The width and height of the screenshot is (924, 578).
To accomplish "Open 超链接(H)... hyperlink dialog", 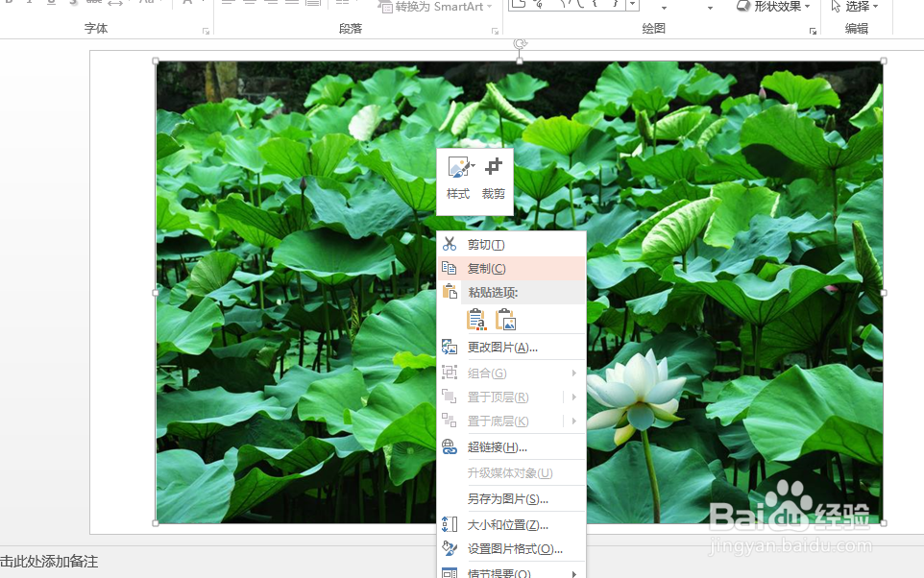I will pos(512,447).
